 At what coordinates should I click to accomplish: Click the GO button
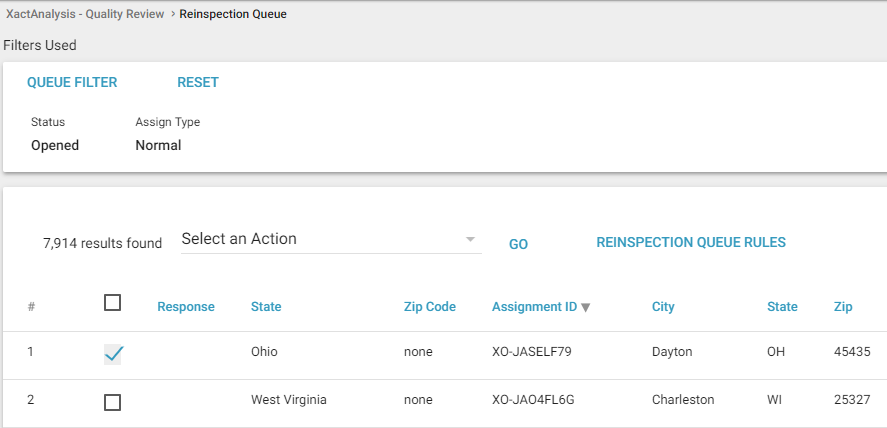518,244
